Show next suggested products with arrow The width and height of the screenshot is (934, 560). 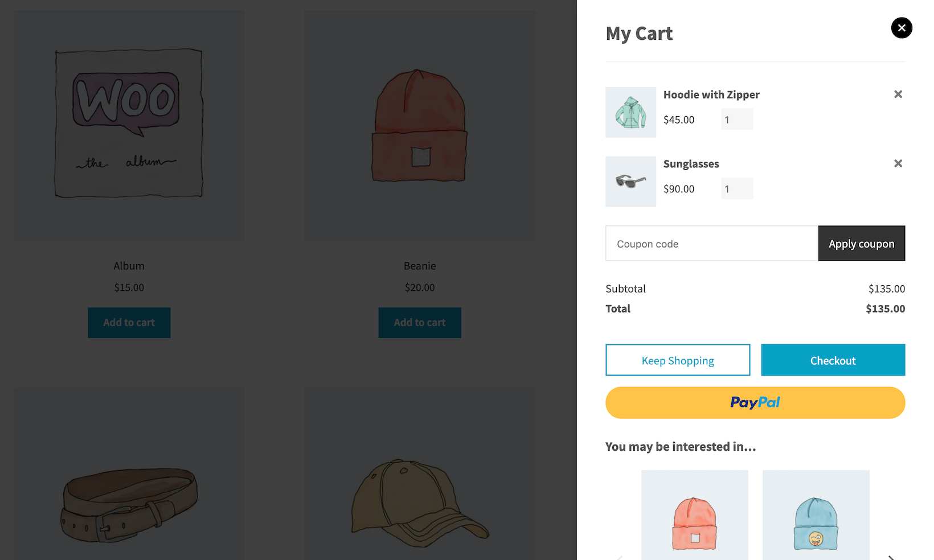tap(892, 557)
